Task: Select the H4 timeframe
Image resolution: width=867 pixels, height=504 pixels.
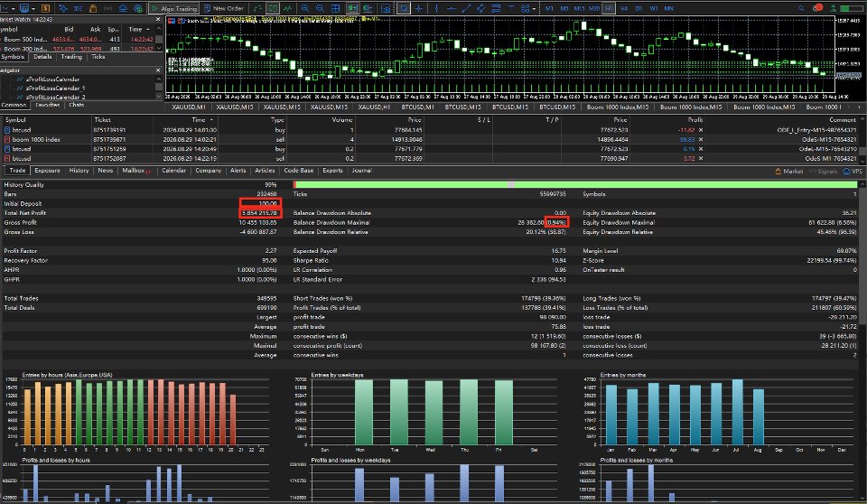Action: [x=624, y=8]
